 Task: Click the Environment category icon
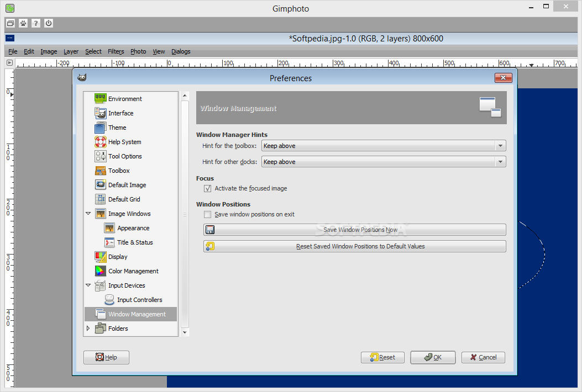[x=101, y=99]
